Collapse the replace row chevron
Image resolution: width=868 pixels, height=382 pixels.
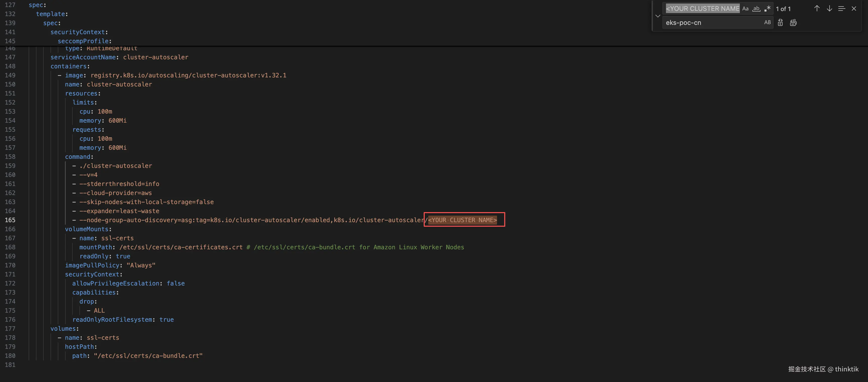coord(658,16)
